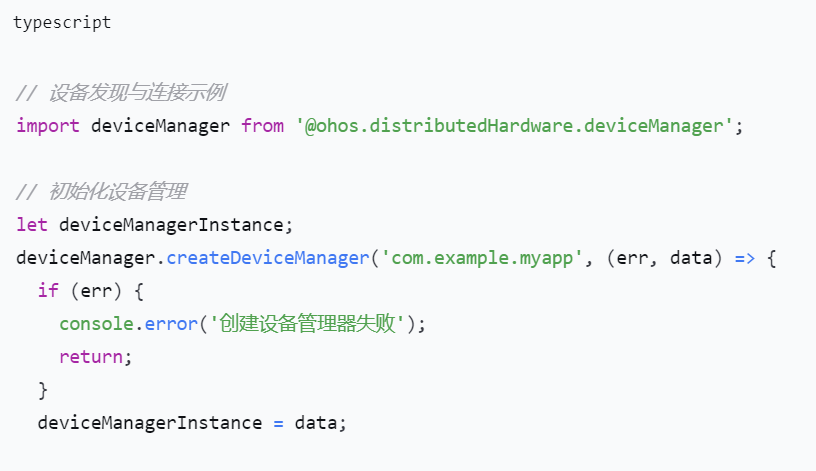Click the typescript language label
The height and width of the screenshot is (471, 816).
[x=62, y=23]
